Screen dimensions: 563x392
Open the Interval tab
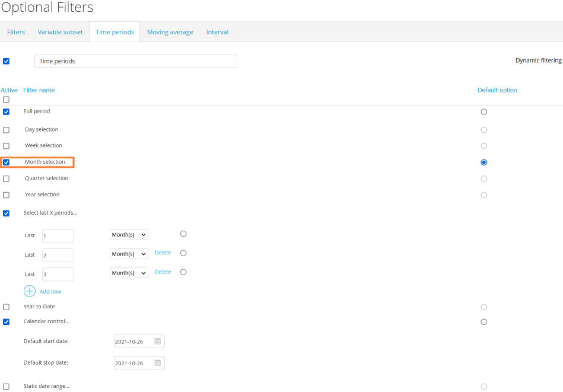[x=217, y=32]
